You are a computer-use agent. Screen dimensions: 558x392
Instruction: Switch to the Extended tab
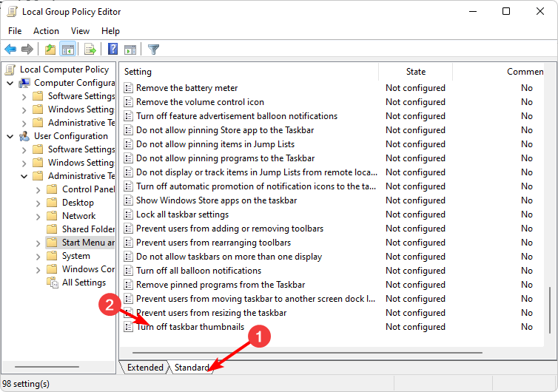[145, 368]
